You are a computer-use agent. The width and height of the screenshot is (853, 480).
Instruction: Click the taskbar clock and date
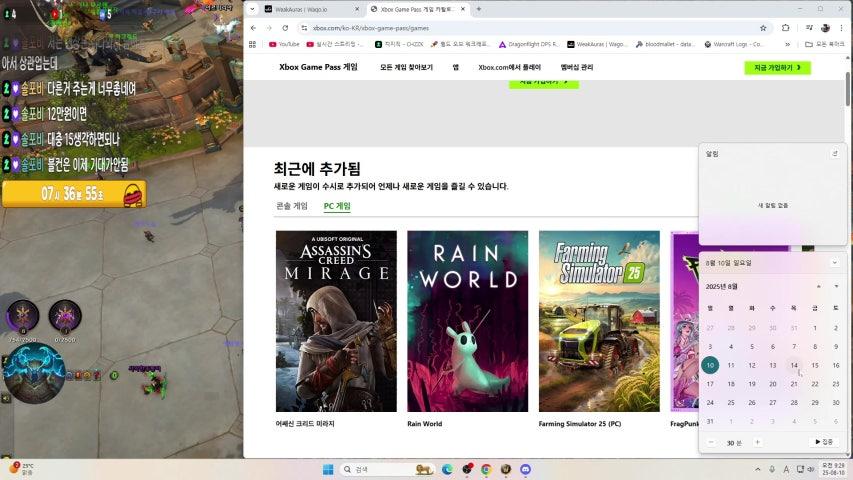[833, 469]
